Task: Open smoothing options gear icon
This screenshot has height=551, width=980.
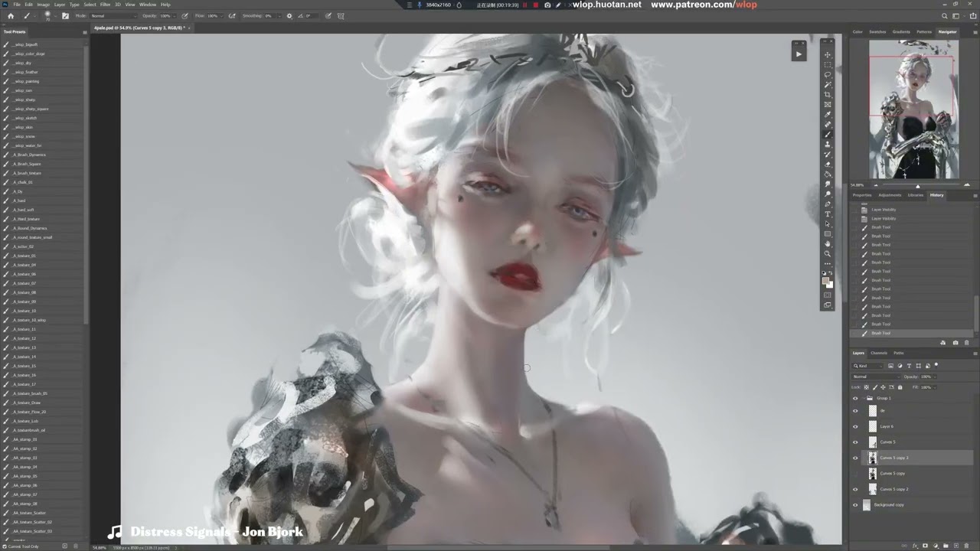Action: [x=289, y=16]
